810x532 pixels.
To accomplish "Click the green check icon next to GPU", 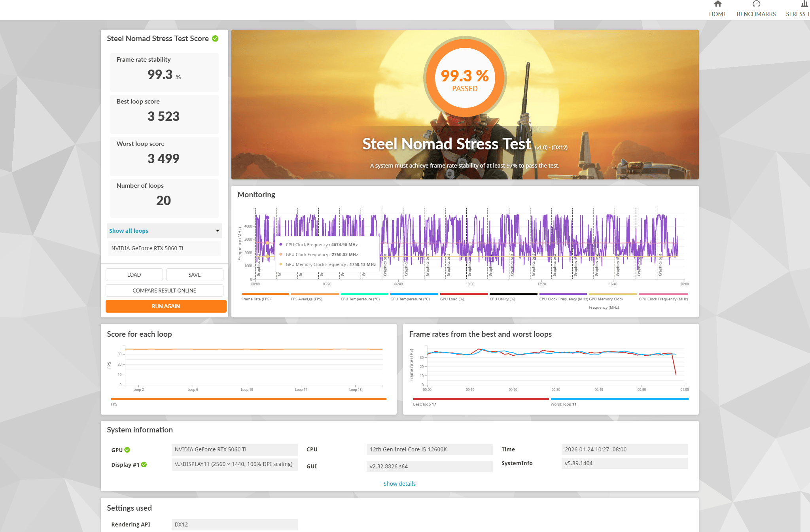I will pos(127,450).
